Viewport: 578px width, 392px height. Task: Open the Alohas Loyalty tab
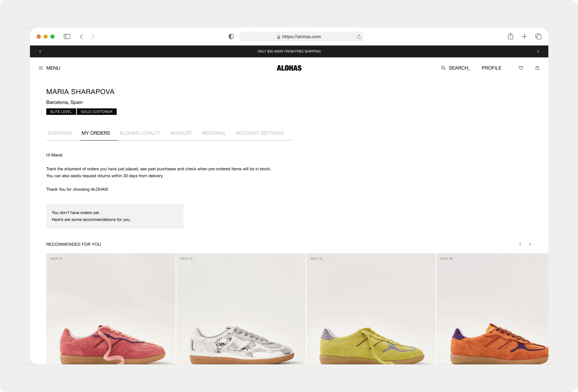pos(140,133)
